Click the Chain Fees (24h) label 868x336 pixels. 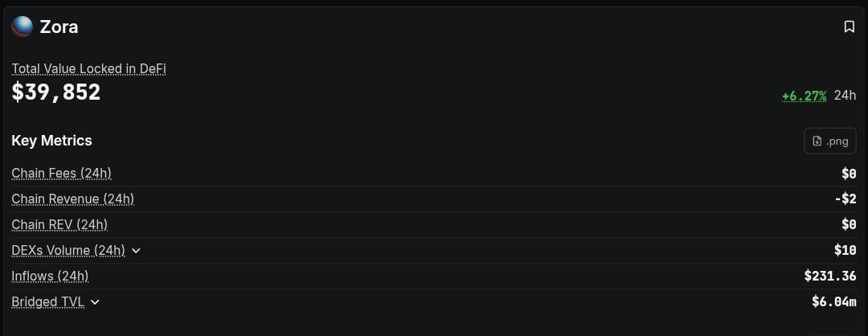pos(61,174)
